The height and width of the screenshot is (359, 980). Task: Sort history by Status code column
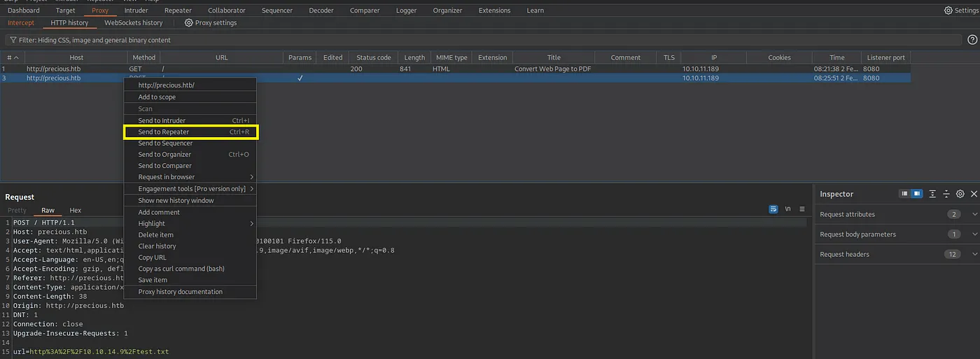[x=373, y=57]
